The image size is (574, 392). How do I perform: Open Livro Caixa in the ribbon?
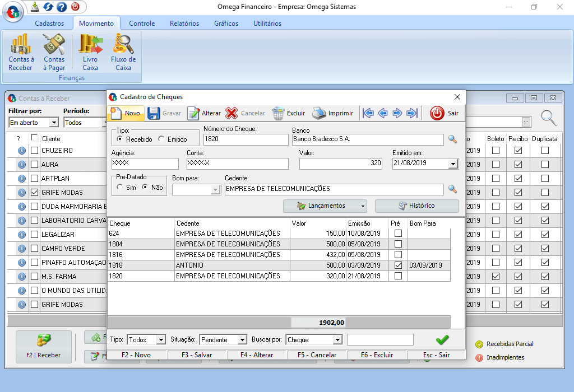[90, 52]
